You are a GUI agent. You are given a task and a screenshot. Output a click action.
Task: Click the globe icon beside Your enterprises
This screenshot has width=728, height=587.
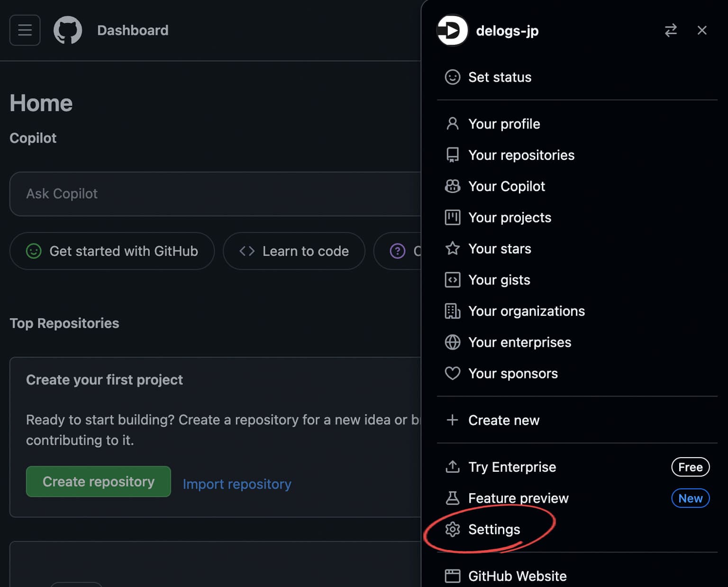(453, 342)
